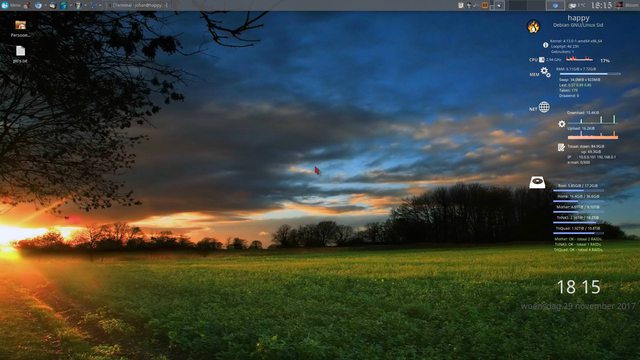The width and height of the screenshot is (640, 360).
Task: Click the gears icon beside MEM
Action: pos(545,72)
